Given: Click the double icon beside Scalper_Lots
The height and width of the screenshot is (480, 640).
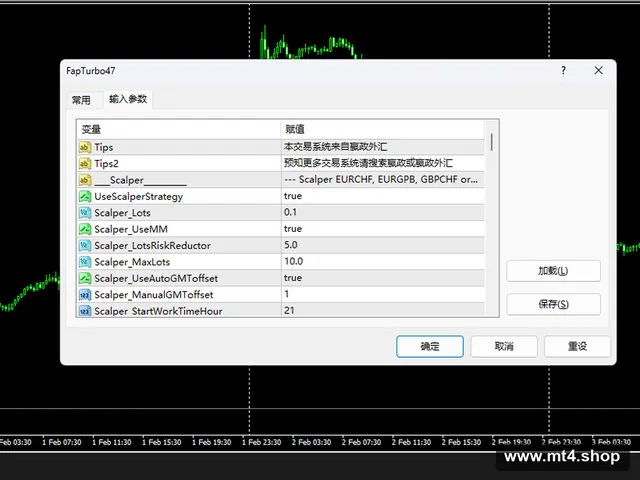Looking at the screenshot, I should (x=84, y=213).
